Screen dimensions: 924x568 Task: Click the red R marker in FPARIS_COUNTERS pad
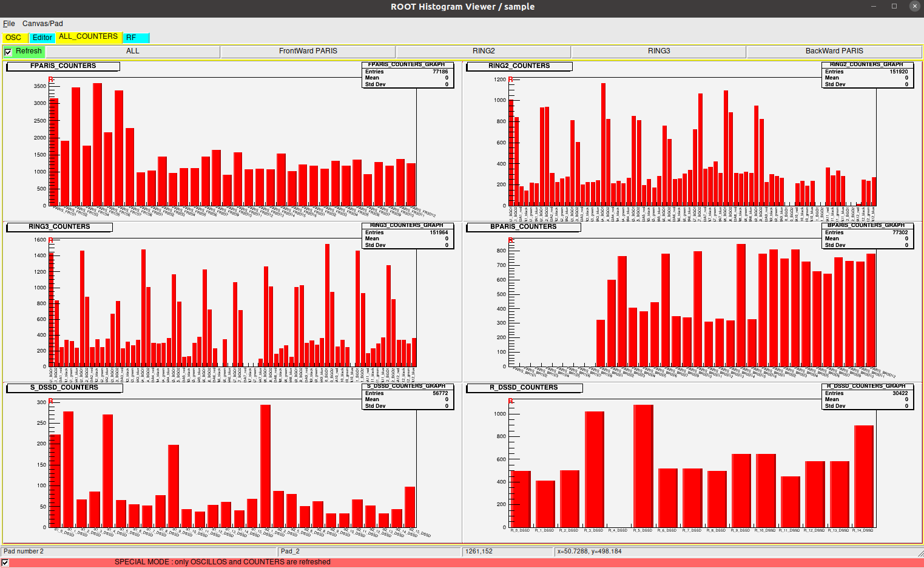[x=51, y=80]
